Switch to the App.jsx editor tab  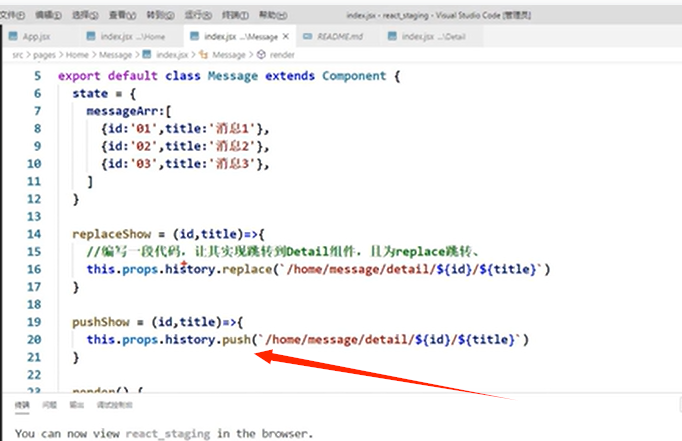[x=37, y=37]
